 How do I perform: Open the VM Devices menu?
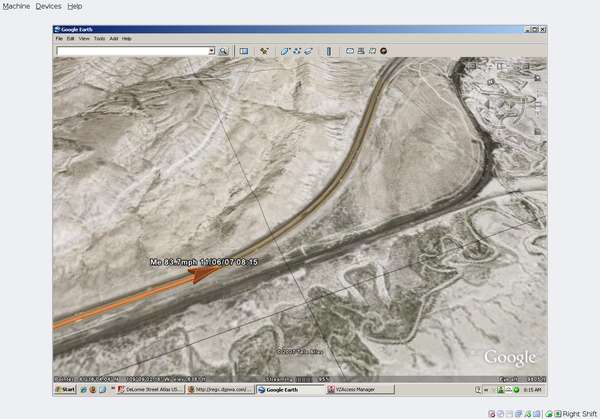(x=48, y=6)
